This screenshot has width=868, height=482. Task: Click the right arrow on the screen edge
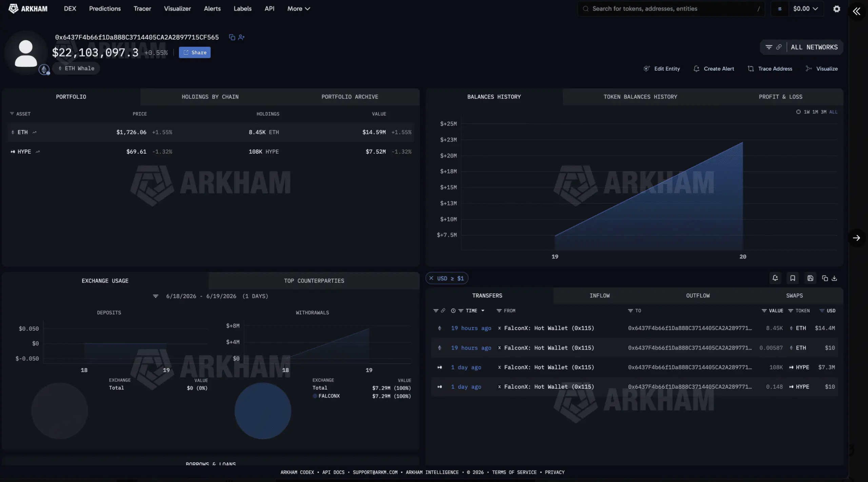tap(856, 238)
